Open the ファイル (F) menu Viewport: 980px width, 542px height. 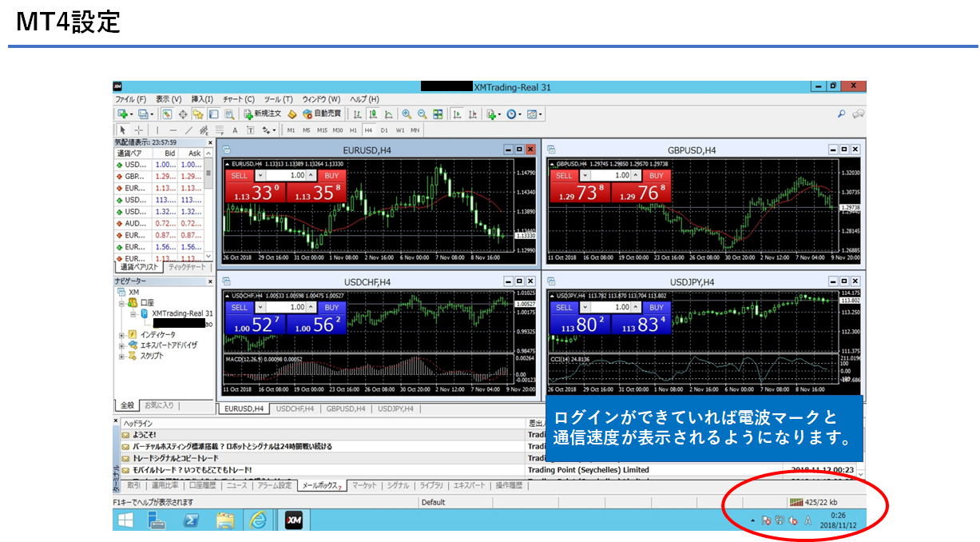131,99
